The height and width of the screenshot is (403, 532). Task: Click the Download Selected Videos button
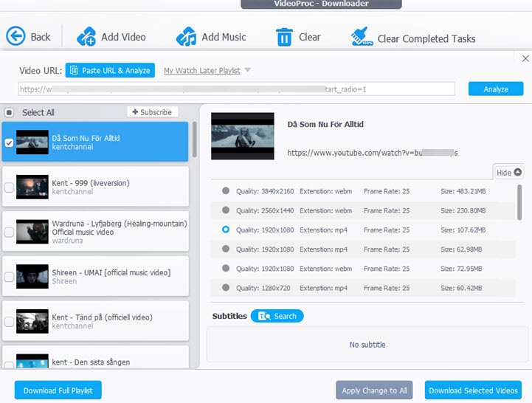(x=473, y=390)
